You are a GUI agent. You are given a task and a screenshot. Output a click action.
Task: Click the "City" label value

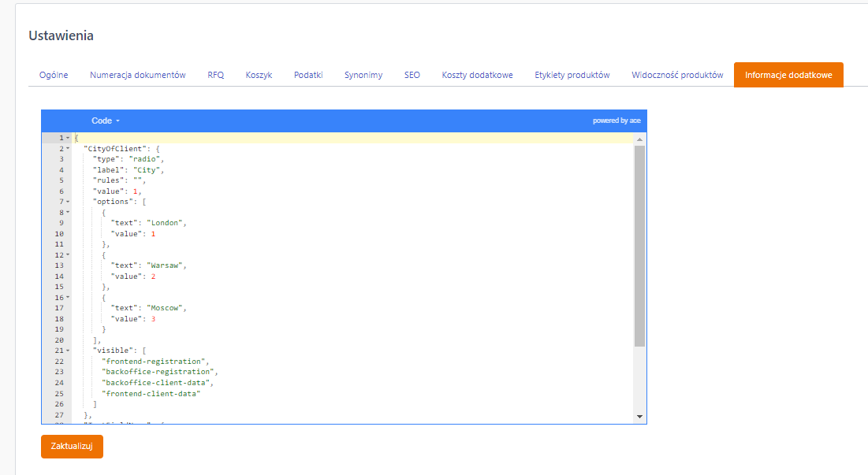[147, 170]
